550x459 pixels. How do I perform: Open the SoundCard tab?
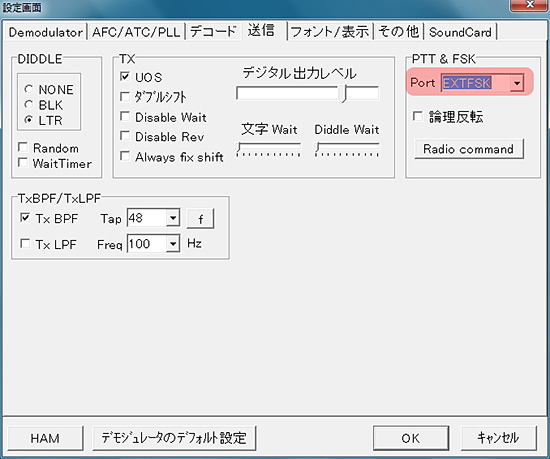(x=460, y=32)
